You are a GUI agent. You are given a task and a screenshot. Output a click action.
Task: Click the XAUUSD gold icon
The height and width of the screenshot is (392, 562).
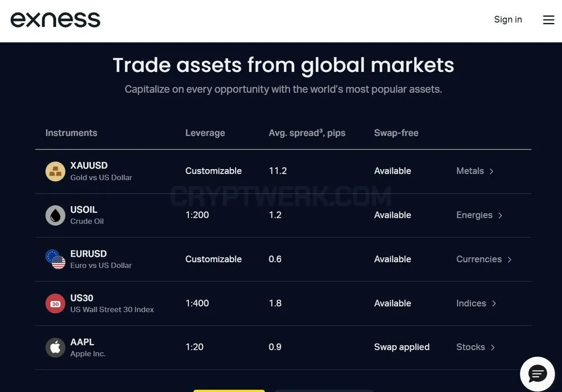click(x=55, y=171)
